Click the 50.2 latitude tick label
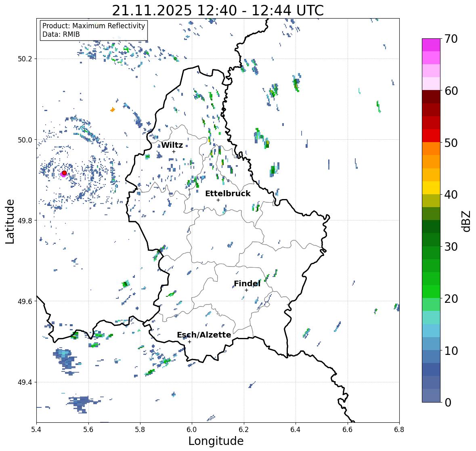 pyautogui.click(x=25, y=59)
